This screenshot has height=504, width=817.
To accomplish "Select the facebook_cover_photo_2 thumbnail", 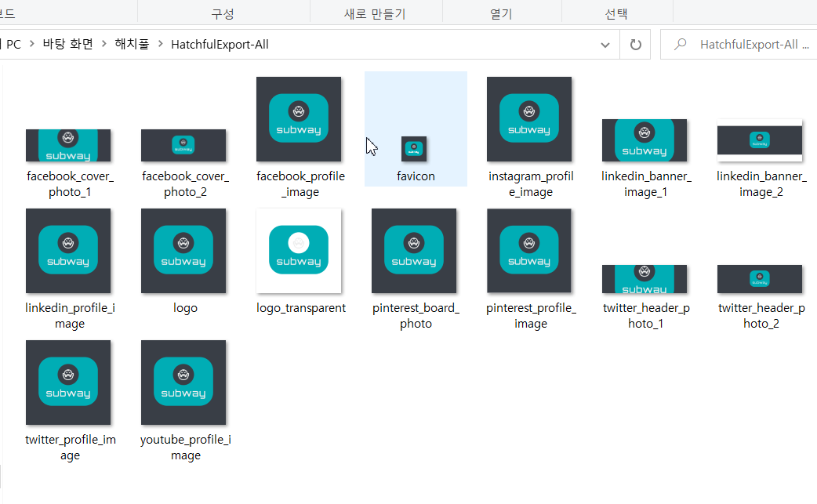I will [x=183, y=145].
